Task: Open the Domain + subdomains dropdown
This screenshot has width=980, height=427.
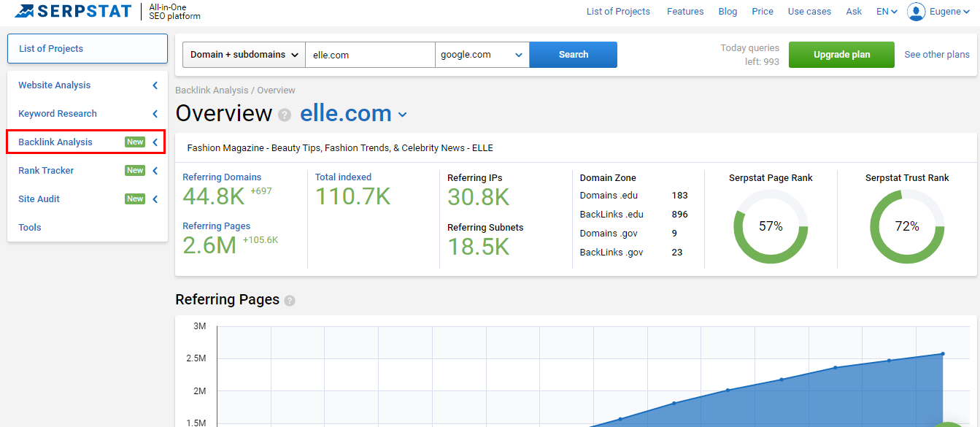Action: (x=244, y=55)
